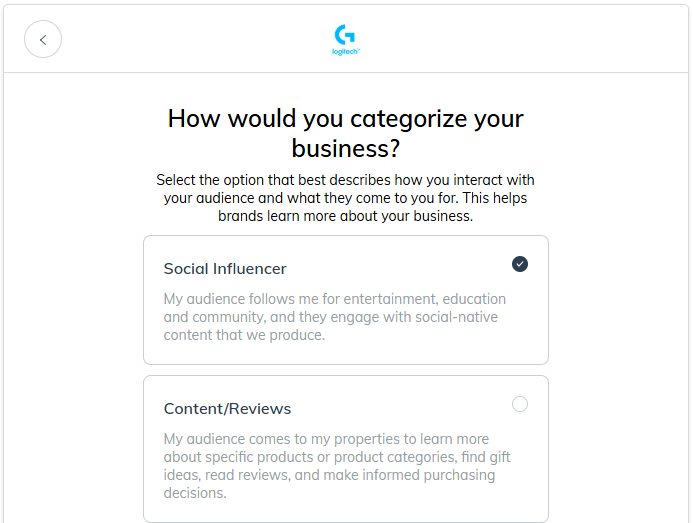Click the Social Influencer description text
693x523 pixels.
335,317
